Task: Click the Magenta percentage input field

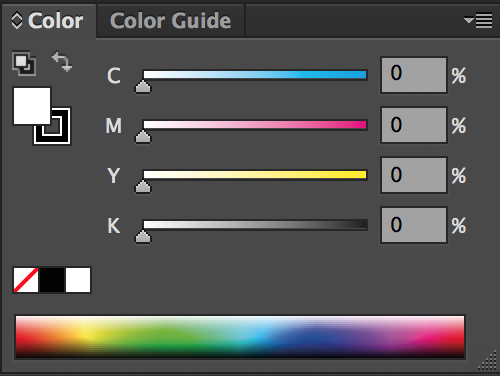Action: pos(414,125)
